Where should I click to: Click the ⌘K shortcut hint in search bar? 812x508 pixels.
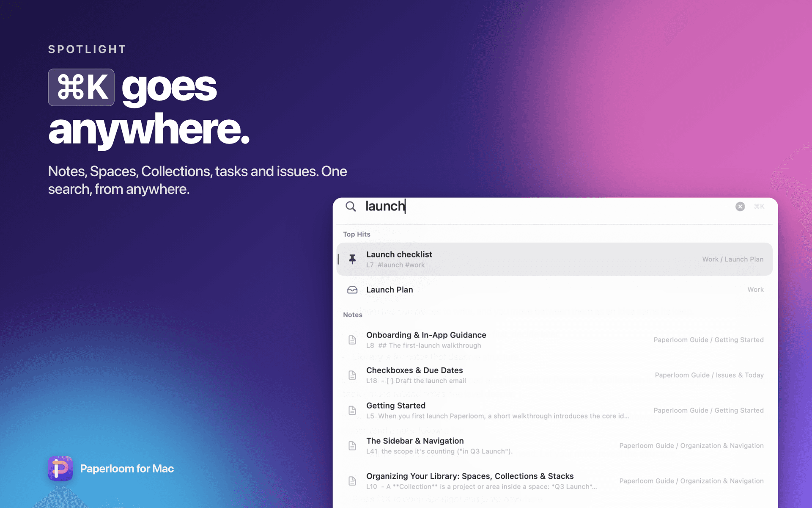[x=759, y=206]
